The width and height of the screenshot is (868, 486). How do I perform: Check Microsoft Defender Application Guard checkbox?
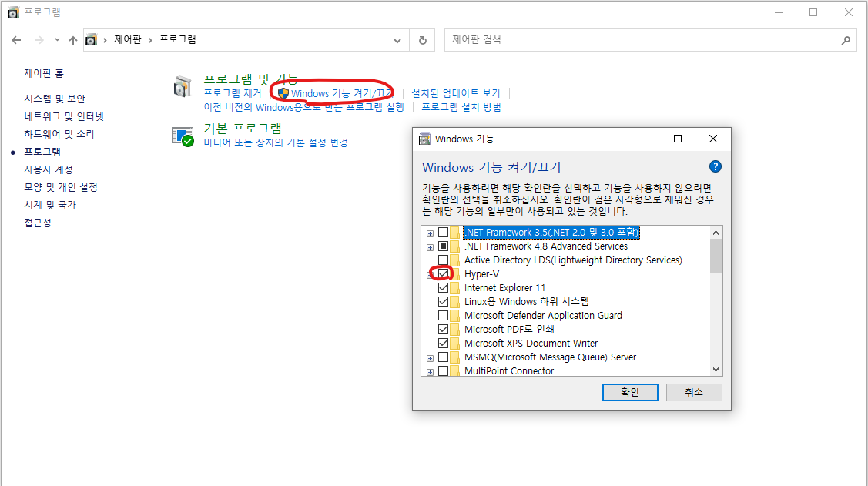click(444, 315)
